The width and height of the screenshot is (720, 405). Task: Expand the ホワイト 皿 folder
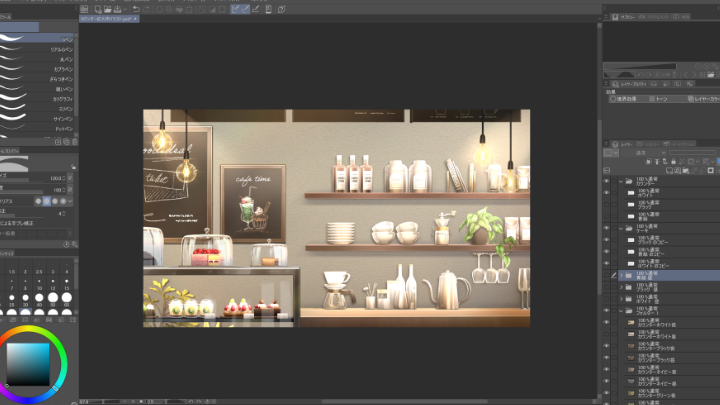click(x=621, y=299)
